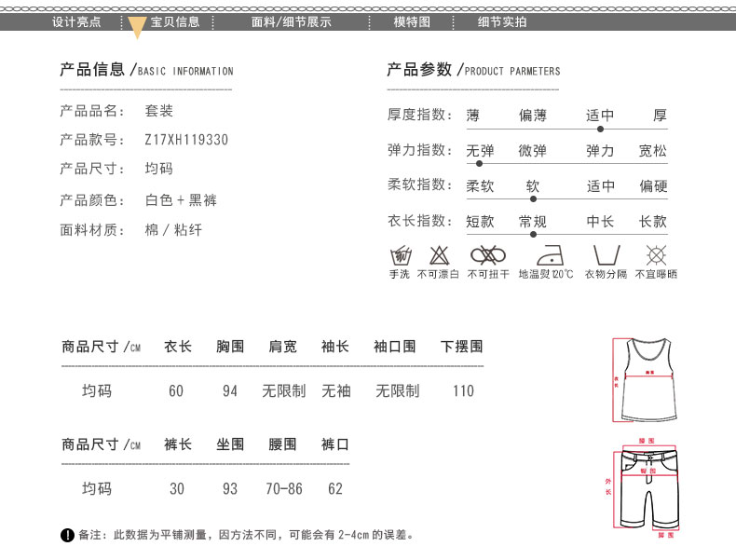Image resolution: width=736 pixels, height=560 pixels.
Task: Click the 宽松 elasticity label
Action: pyautogui.click(x=653, y=151)
